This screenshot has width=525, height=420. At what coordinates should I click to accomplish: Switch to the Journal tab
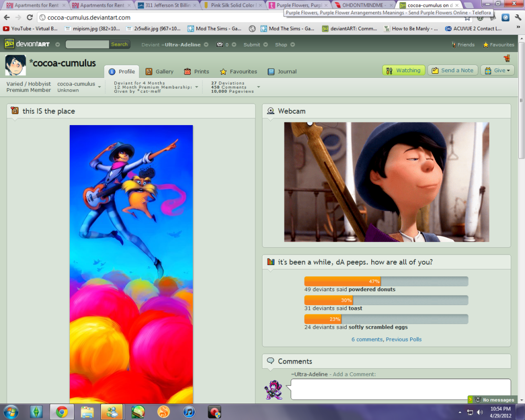(282, 71)
